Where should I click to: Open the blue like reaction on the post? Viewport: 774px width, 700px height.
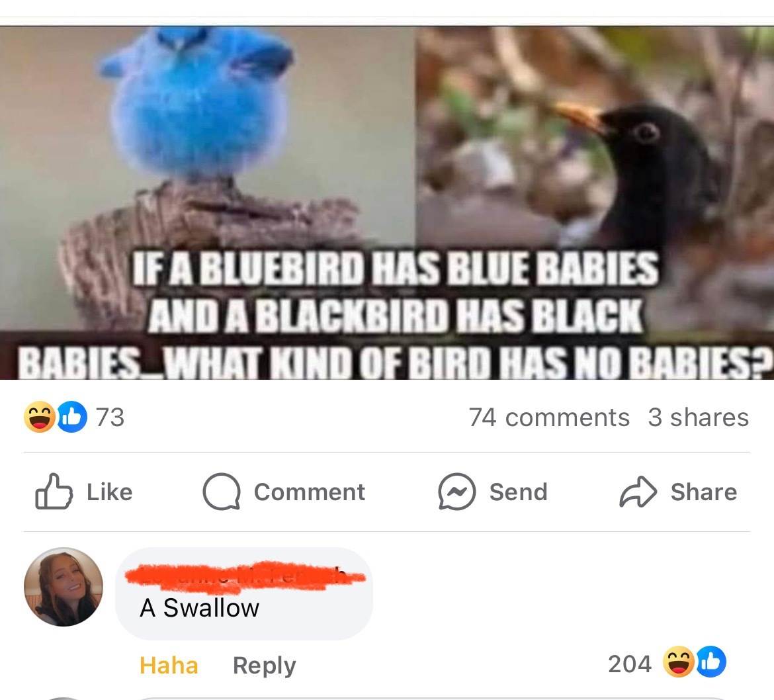(x=72, y=417)
